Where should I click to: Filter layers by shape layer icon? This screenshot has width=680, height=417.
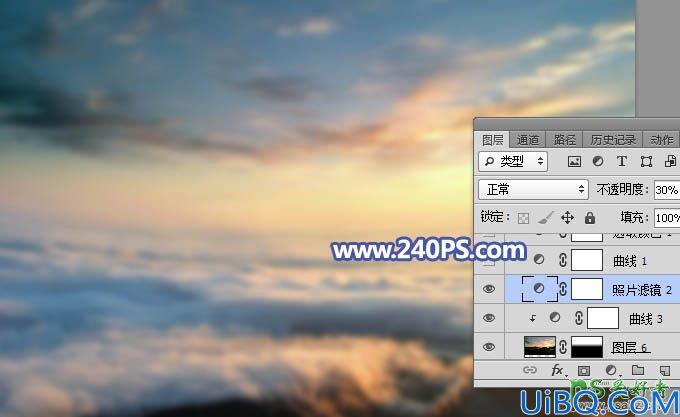pyautogui.click(x=646, y=162)
